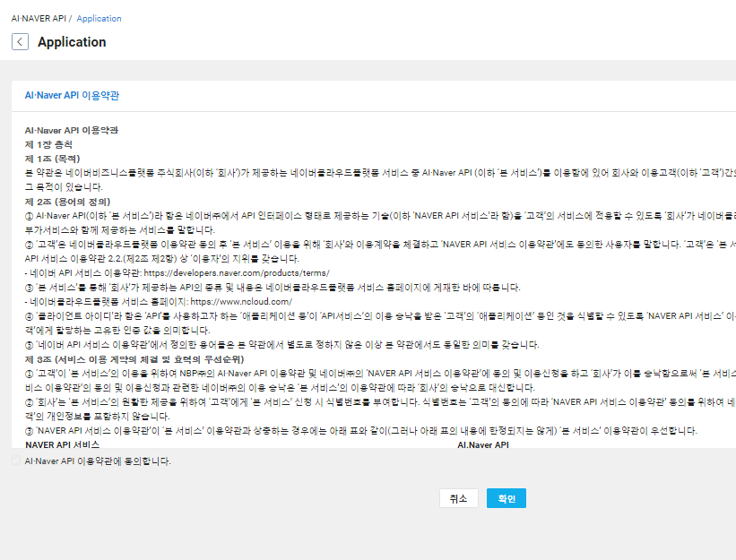Select the AI·NAVER API breadcrumb item
This screenshot has width=736, height=560.
(x=39, y=18)
